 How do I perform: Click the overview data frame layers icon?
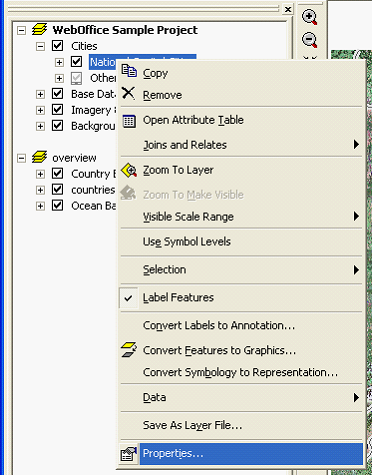[39, 157]
